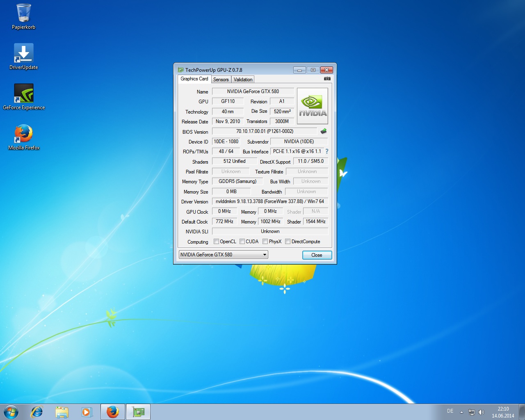Open Windows Explorer from taskbar
This screenshot has height=420, width=525.
(x=62, y=412)
